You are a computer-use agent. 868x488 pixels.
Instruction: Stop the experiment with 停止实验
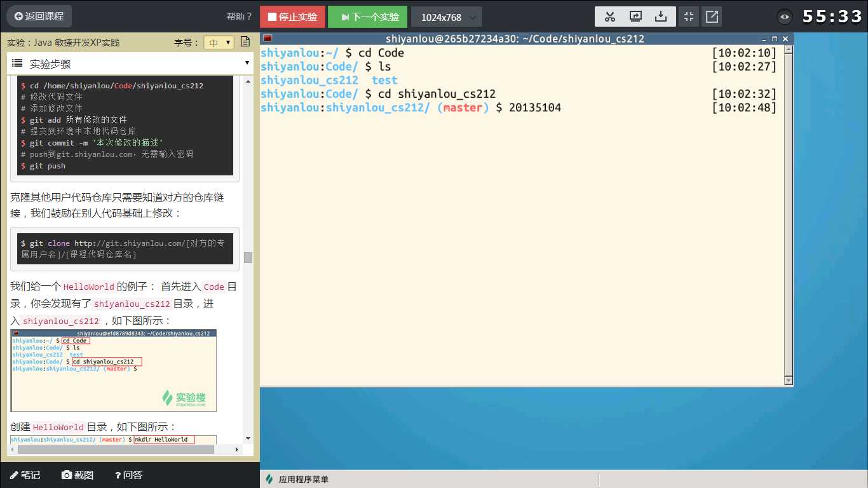pos(292,17)
